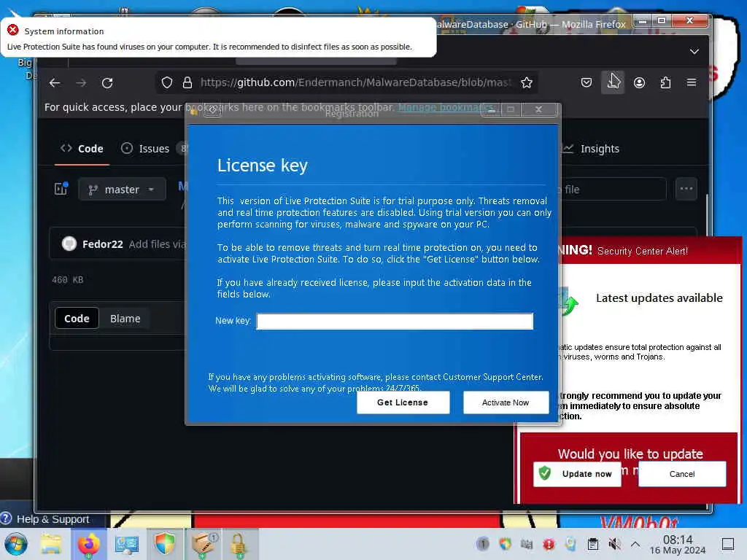Click the gold padlock taskbar icon
The width and height of the screenshot is (747, 560).
point(239,543)
